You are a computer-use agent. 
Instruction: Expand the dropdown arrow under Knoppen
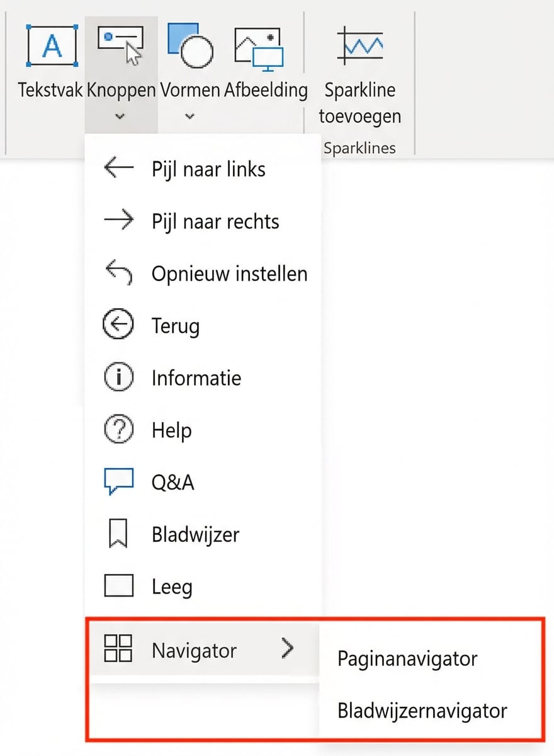(120, 117)
